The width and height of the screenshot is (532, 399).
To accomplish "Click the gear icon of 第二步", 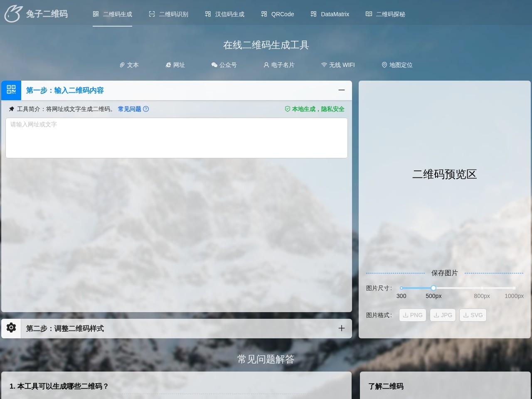I will (x=11, y=328).
